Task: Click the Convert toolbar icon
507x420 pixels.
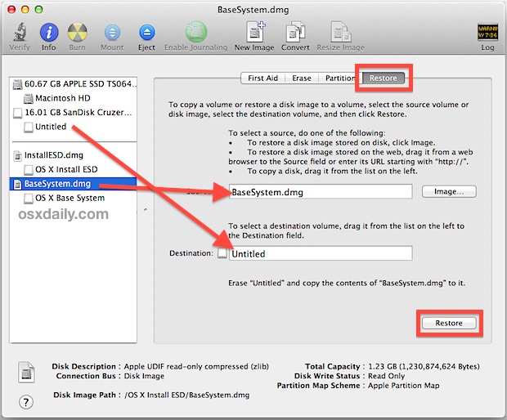Action: tap(295, 32)
